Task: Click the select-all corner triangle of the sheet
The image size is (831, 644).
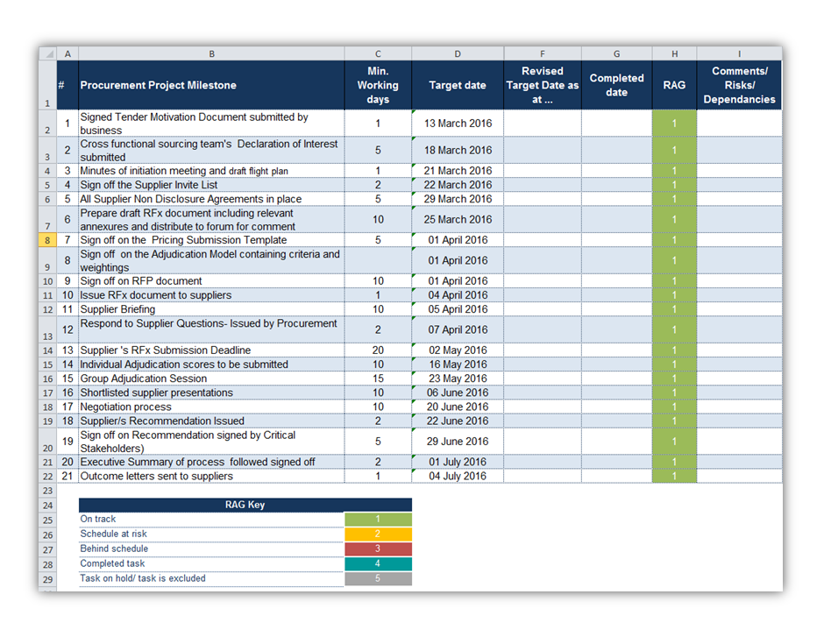Action: click(x=48, y=53)
